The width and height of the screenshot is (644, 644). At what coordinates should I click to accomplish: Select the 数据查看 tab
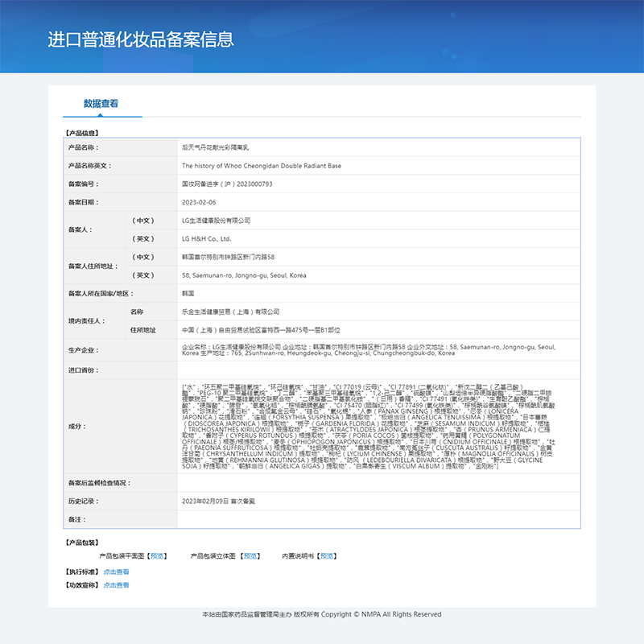click(101, 104)
